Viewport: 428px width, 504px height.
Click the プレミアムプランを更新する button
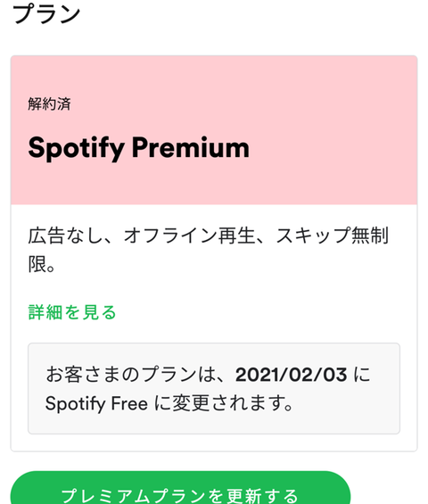[180, 488]
